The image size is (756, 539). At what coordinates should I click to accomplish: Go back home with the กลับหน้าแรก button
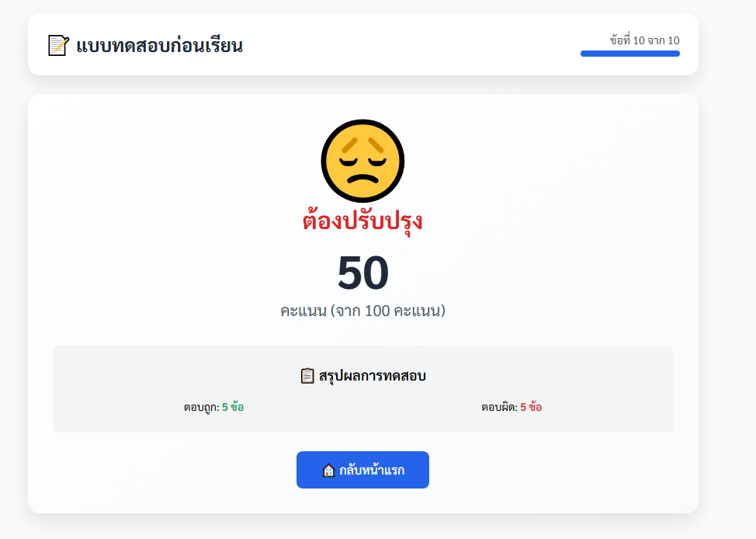(x=362, y=470)
